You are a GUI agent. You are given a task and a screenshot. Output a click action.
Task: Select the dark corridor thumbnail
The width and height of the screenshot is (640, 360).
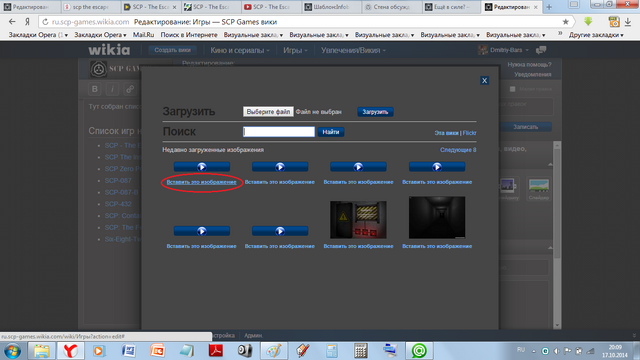click(437, 218)
